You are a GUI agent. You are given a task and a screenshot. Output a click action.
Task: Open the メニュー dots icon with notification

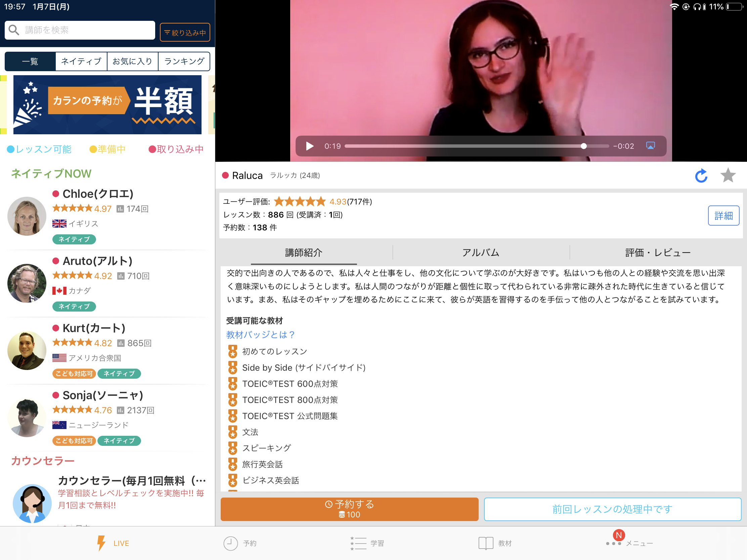614,543
